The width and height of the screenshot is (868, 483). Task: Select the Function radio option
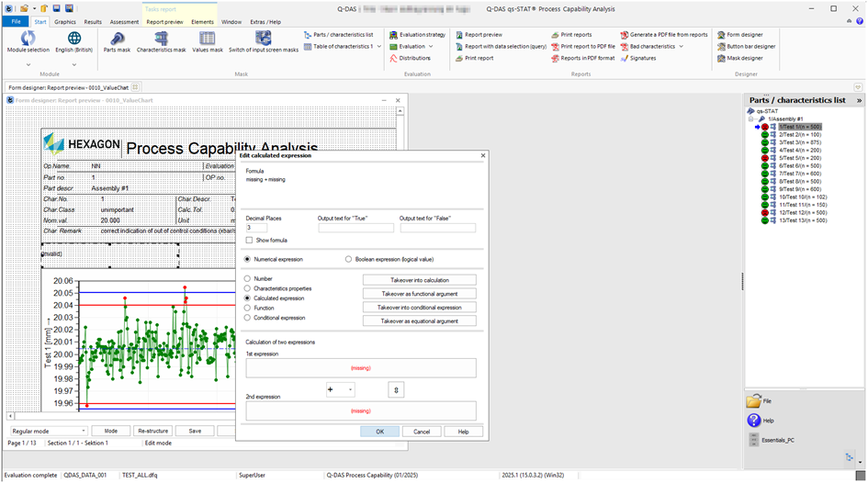(x=247, y=308)
